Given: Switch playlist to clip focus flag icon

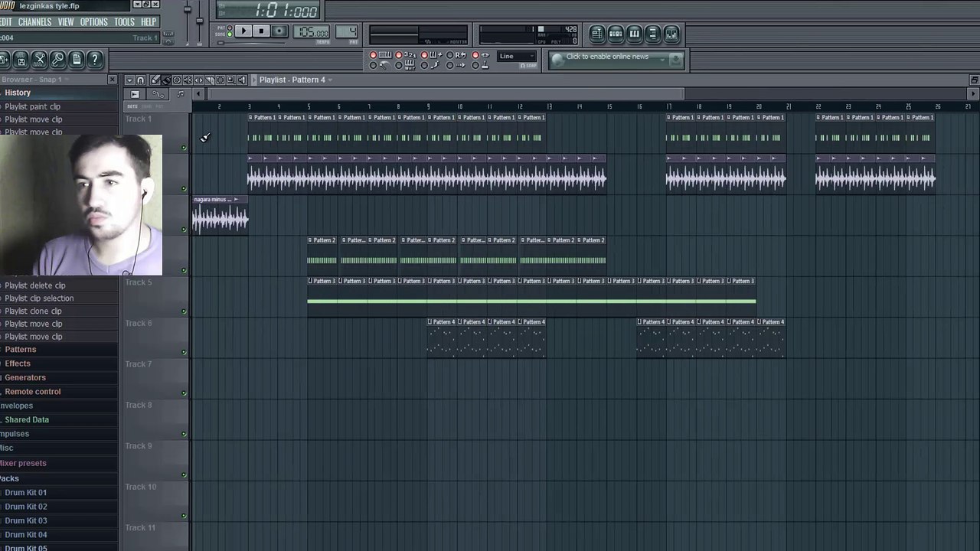Looking at the screenshot, I should tap(134, 94).
